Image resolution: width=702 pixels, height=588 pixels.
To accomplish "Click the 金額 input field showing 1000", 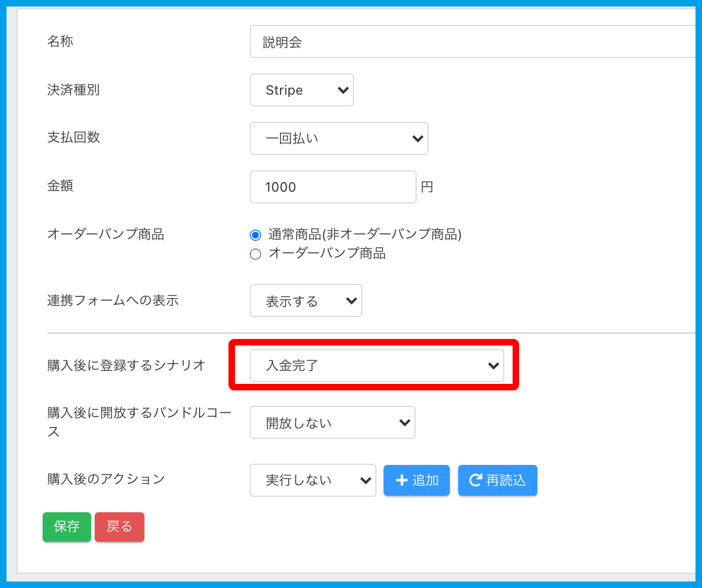I will point(333,187).
